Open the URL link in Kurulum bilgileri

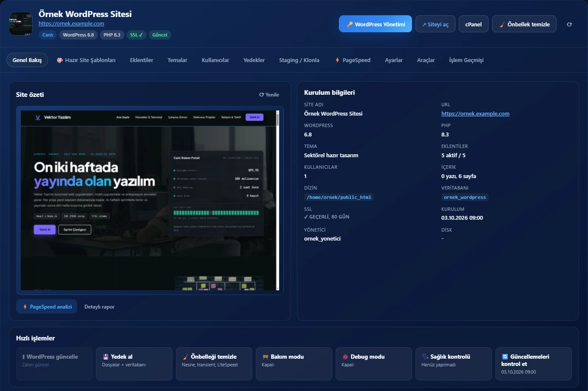[475, 113]
